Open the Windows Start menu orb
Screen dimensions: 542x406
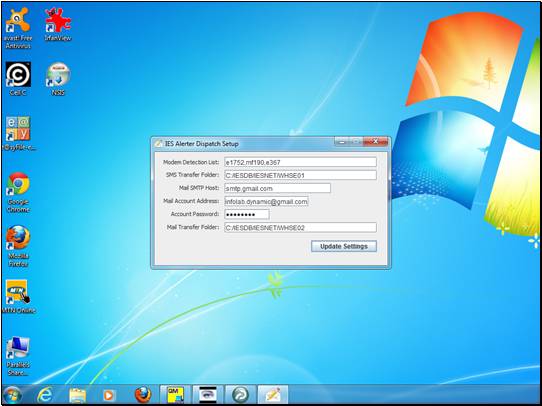[x=12, y=395]
